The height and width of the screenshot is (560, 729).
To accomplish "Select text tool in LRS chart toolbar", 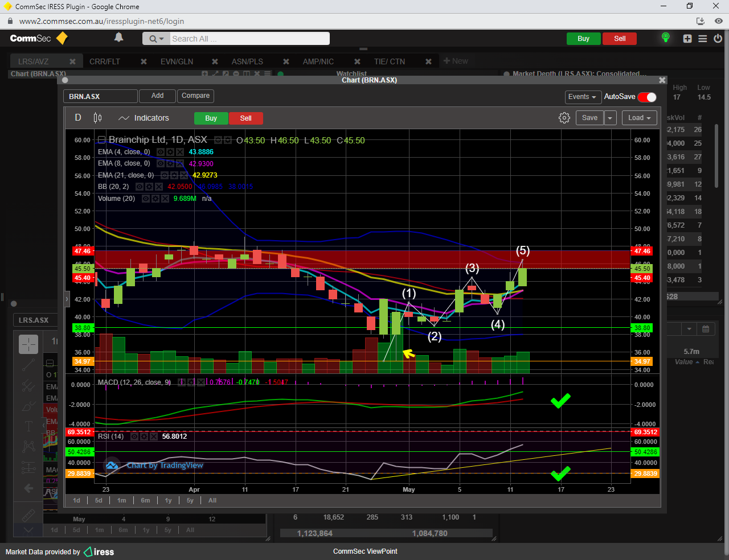I will 28,426.
